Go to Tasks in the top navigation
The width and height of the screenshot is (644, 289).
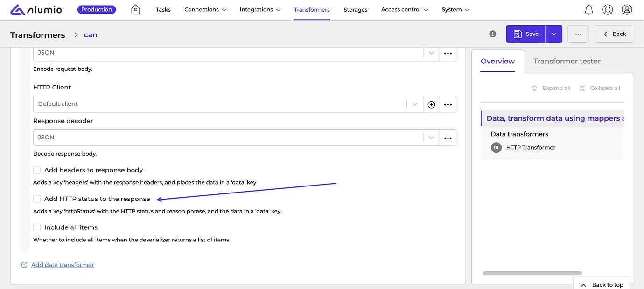[163, 9]
